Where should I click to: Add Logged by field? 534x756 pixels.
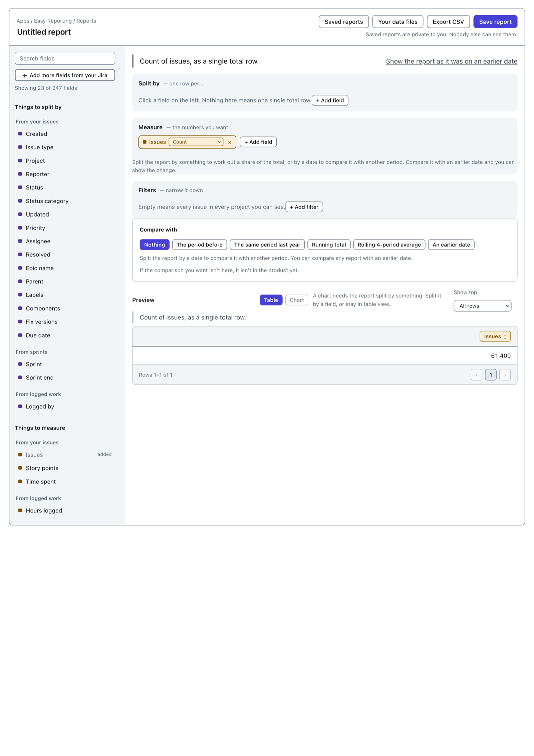[65, 406]
